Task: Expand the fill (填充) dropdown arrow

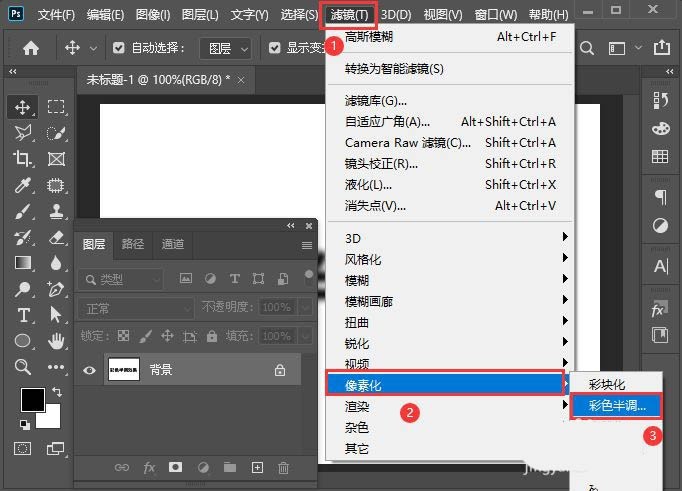Action: click(x=306, y=336)
